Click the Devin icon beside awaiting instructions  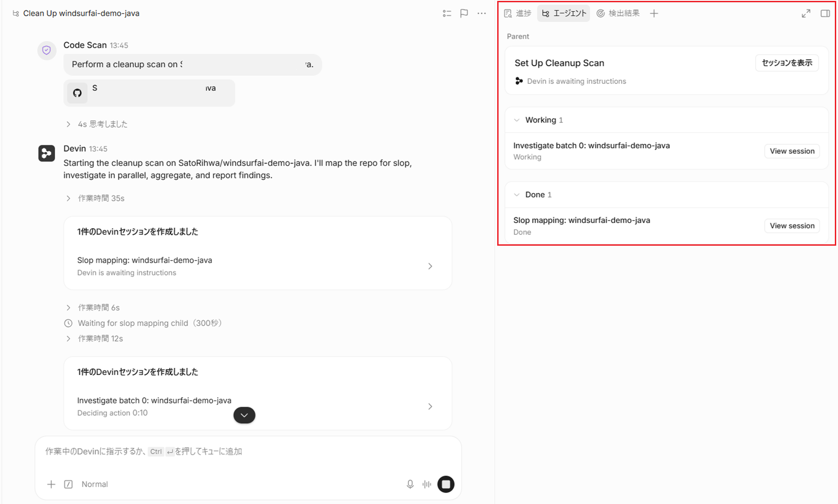pyautogui.click(x=519, y=81)
